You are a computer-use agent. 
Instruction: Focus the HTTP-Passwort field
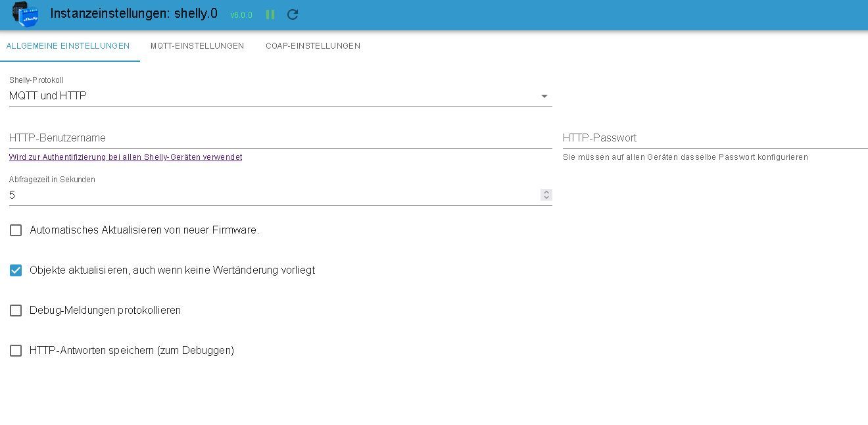[x=713, y=138]
